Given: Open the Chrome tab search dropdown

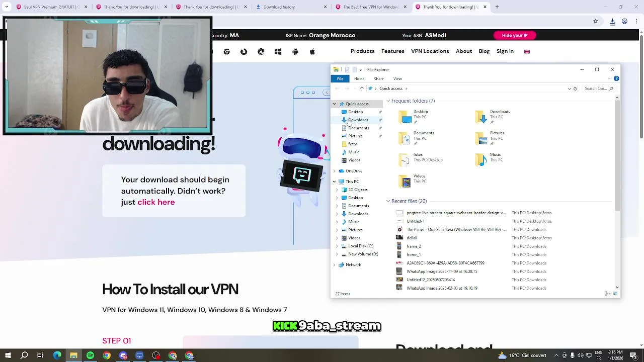Looking at the screenshot, I should [7, 7].
